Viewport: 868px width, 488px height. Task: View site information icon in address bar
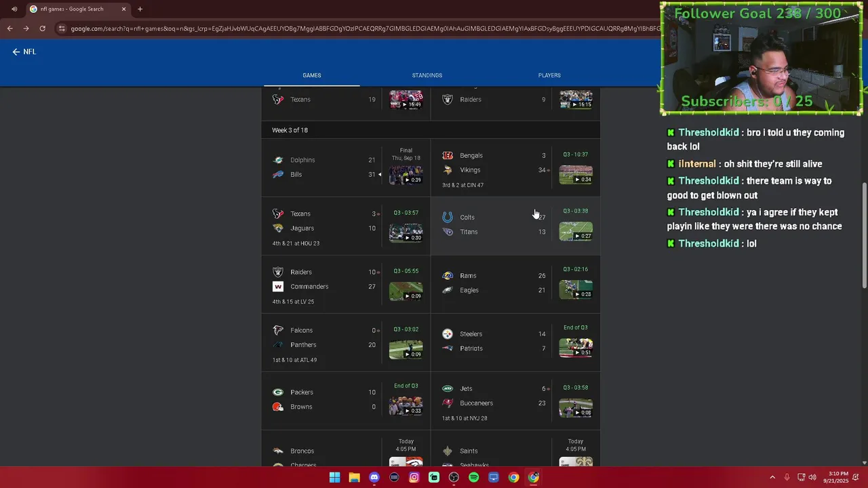click(x=62, y=28)
